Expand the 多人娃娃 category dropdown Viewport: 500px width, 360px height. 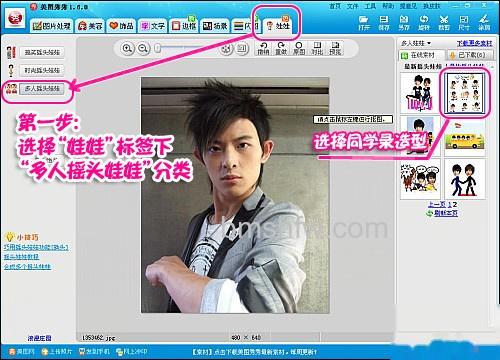coord(416,43)
